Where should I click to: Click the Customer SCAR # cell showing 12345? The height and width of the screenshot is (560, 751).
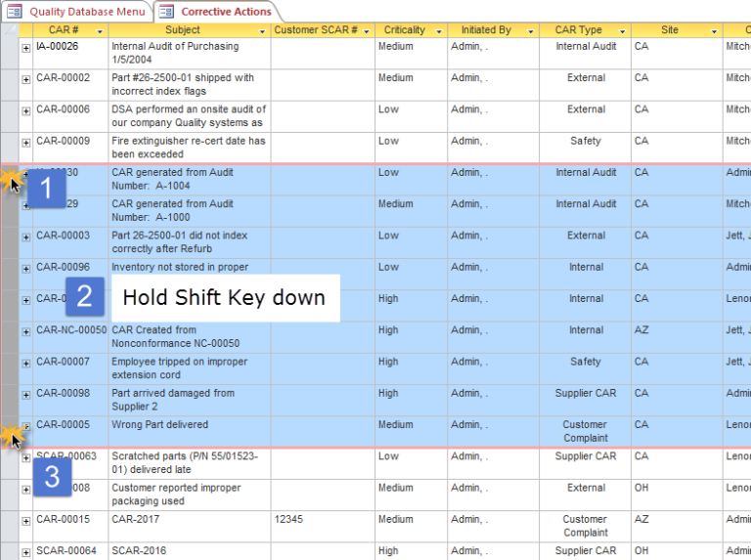coord(322,520)
